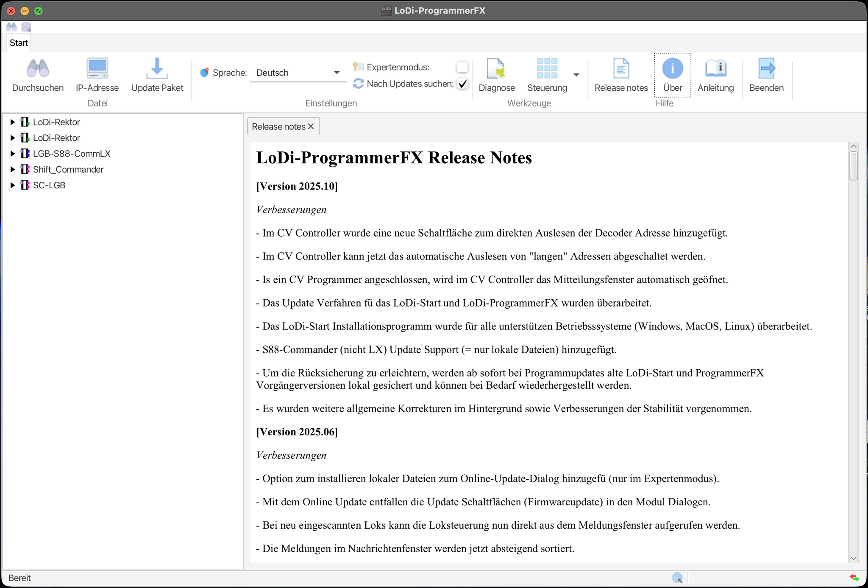Image resolution: width=868 pixels, height=588 pixels.
Task: Click the Einstellungen group label
Action: point(331,103)
